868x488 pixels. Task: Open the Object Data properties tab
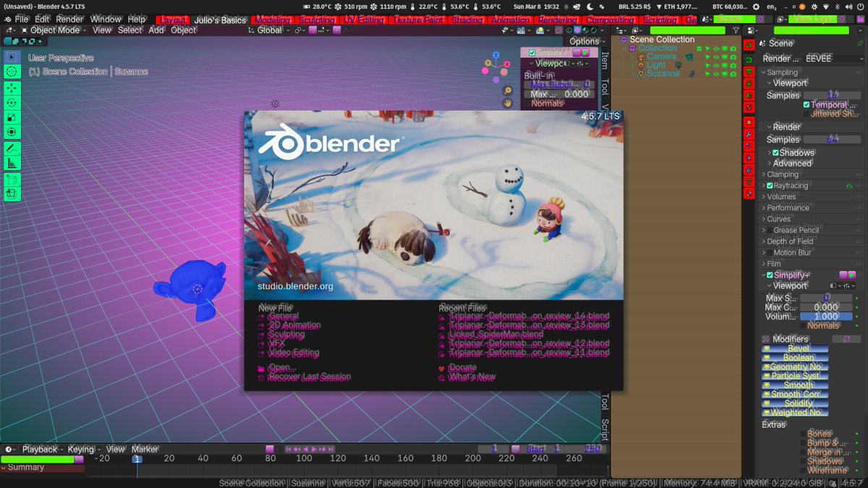749,182
